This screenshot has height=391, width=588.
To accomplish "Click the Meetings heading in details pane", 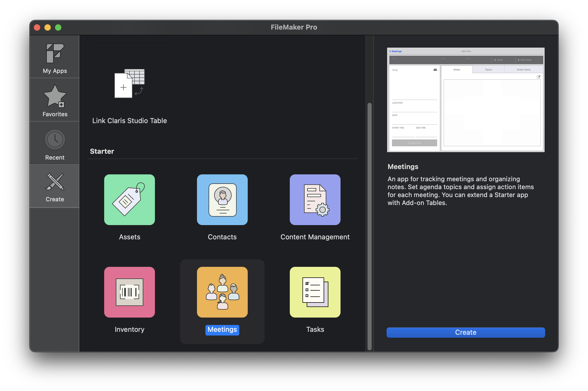I will click(x=403, y=167).
